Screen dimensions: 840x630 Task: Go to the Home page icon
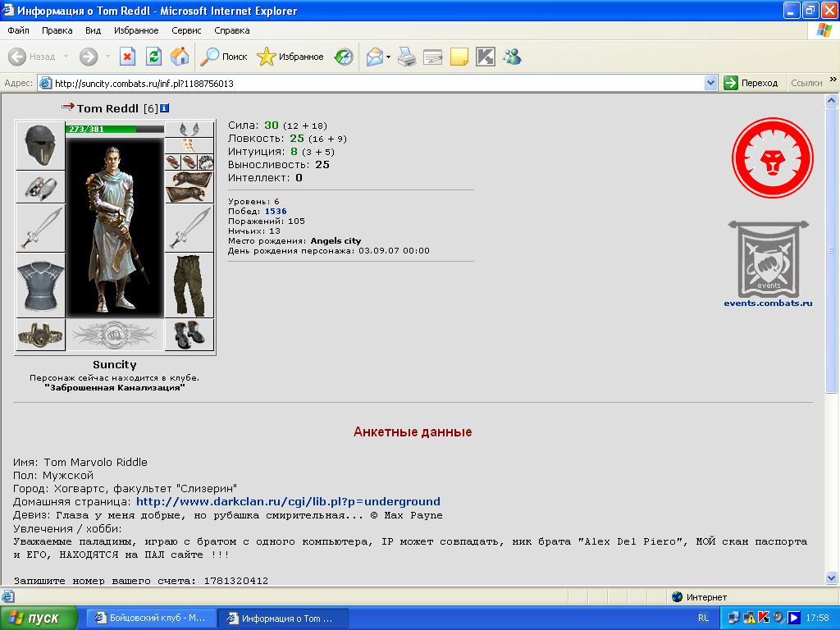coord(180,57)
